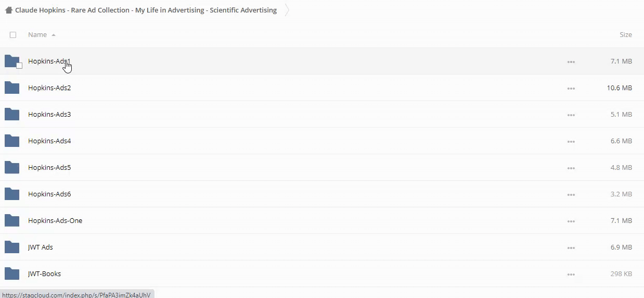
Task: Click the JWT-Books folder icon
Action: coord(12,274)
